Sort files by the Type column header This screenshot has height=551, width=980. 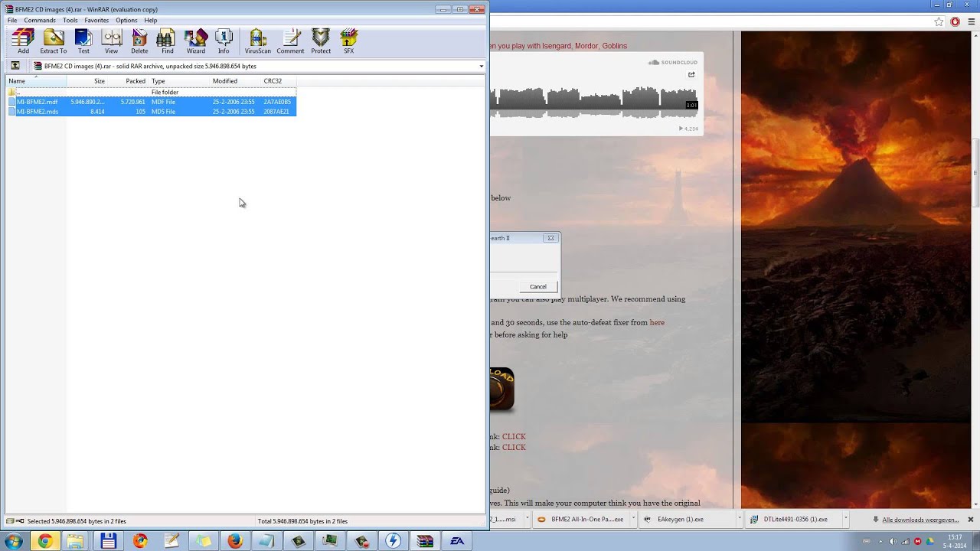click(x=179, y=80)
